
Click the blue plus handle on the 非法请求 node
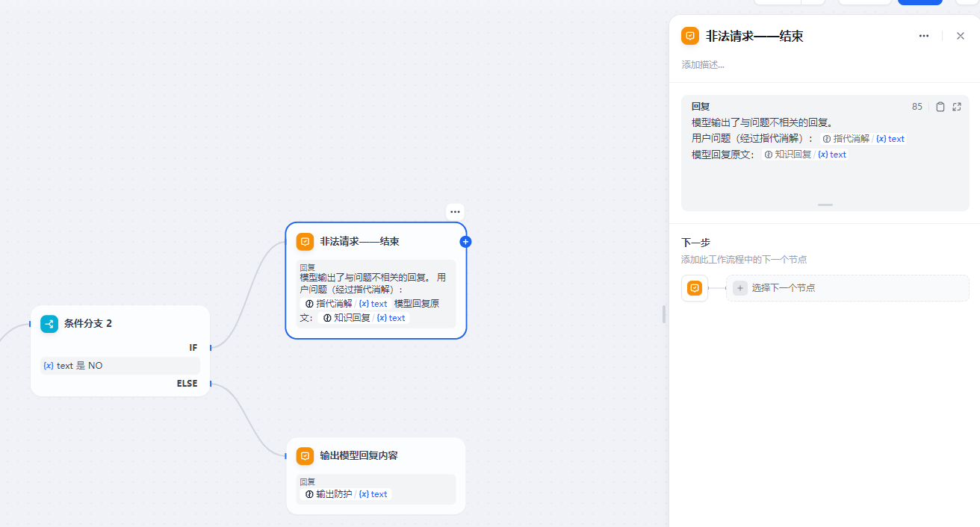(x=465, y=242)
